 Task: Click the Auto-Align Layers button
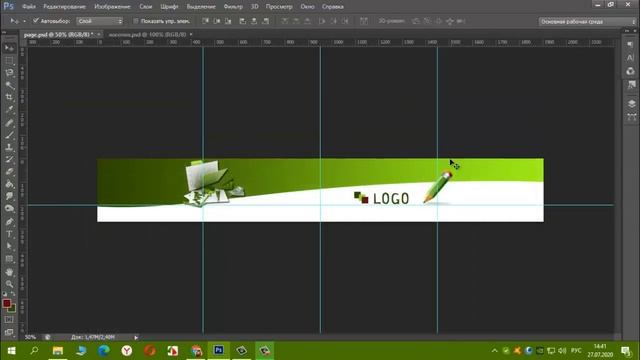(x=363, y=21)
